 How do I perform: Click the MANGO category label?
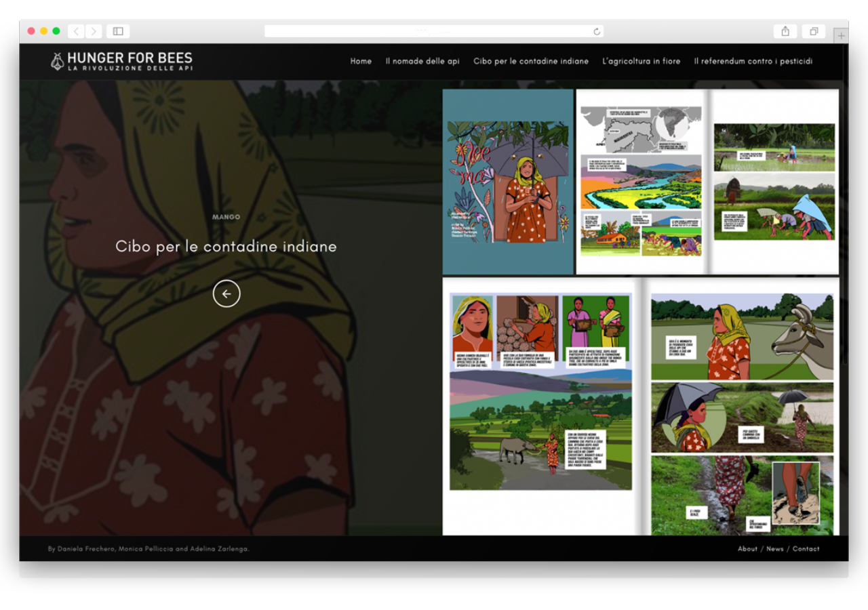pos(226,217)
